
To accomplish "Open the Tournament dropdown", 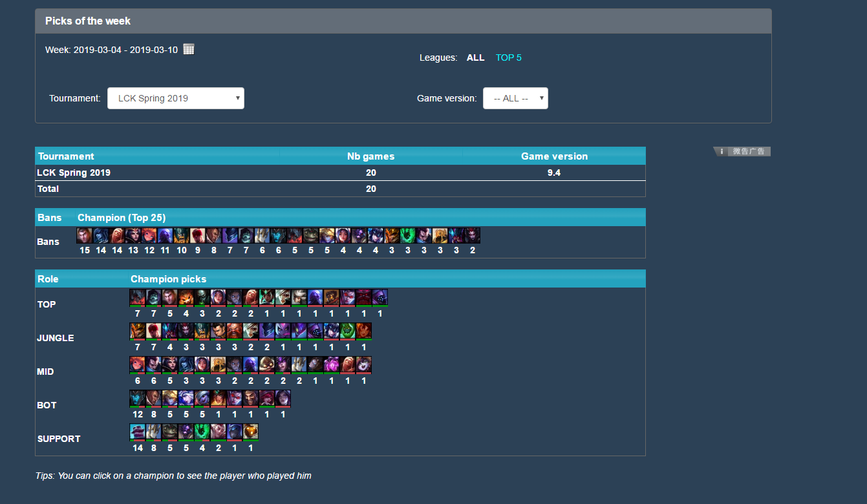I will pos(176,98).
